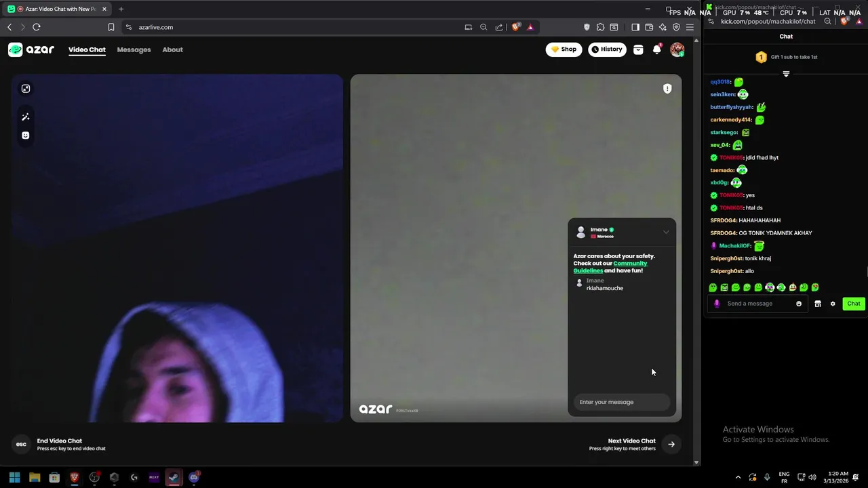Viewport: 868px width, 488px height.
Task: Open the Azar Shop
Action: [564, 49]
